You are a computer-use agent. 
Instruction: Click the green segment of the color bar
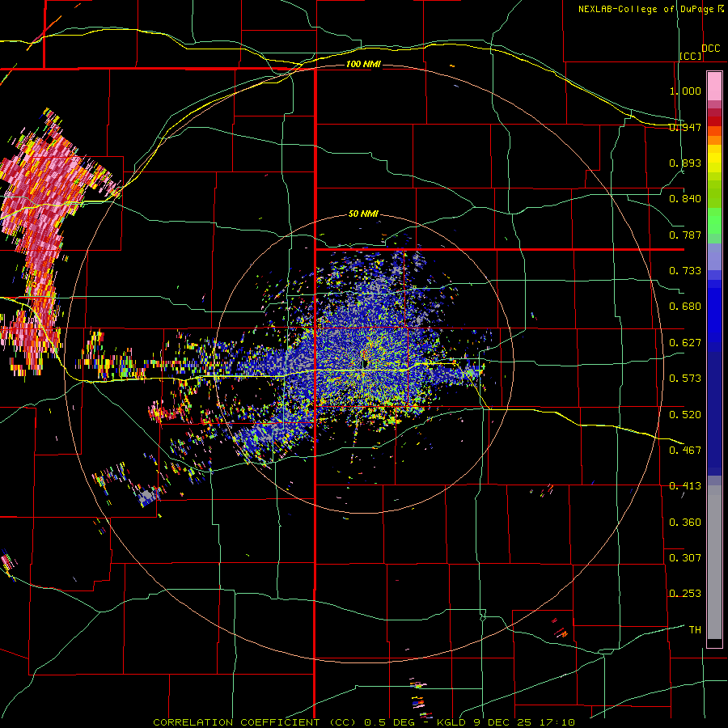click(714, 221)
